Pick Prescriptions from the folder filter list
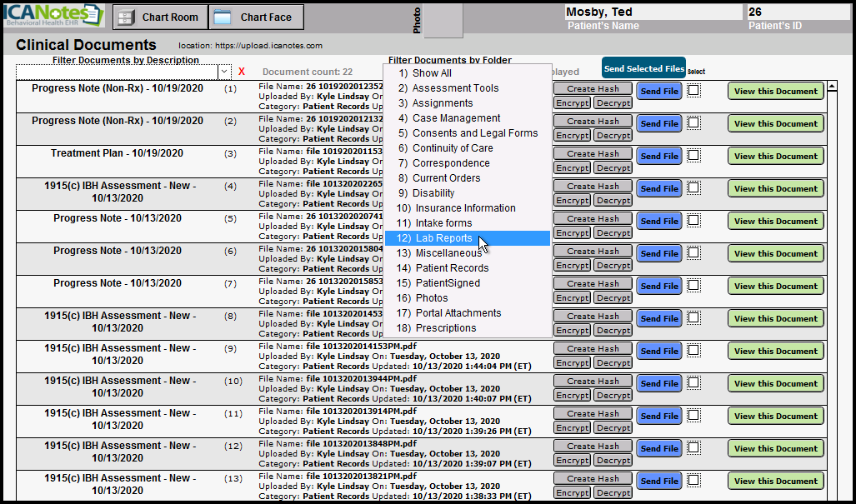The width and height of the screenshot is (856, 504). coord(446,328)
